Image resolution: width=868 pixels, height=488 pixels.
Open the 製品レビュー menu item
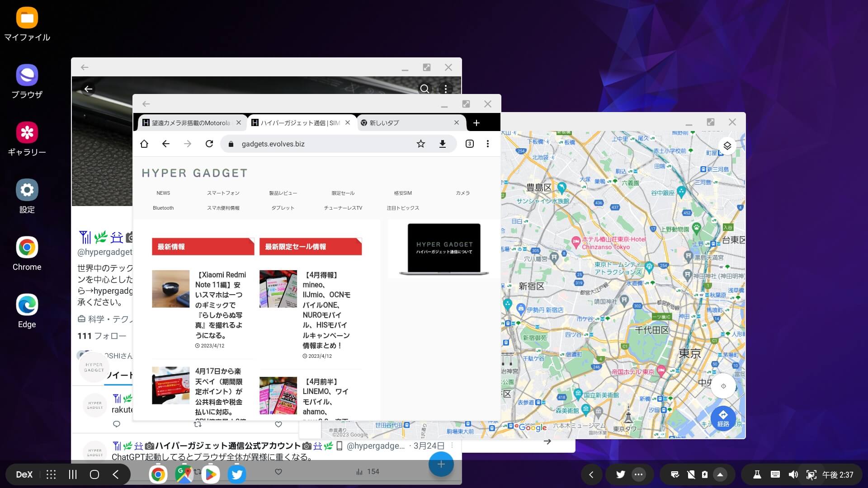pos(283,193)
